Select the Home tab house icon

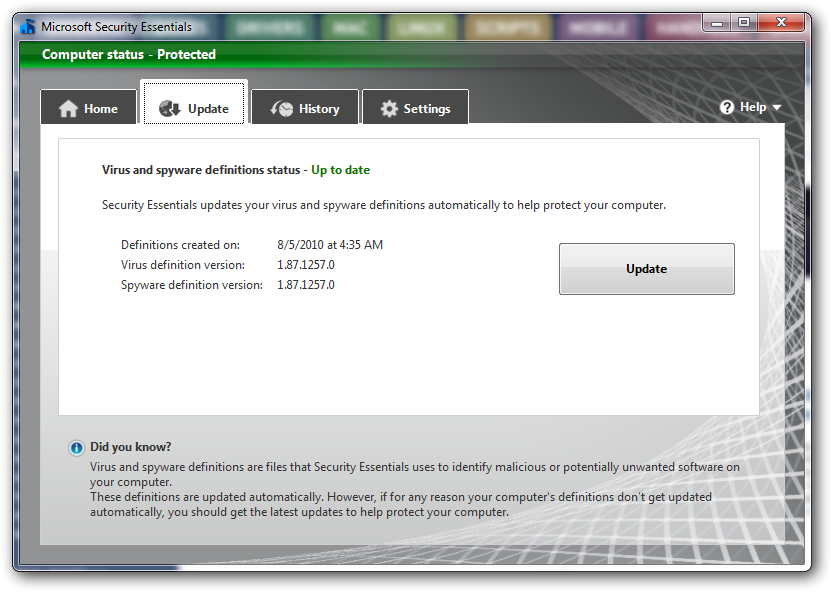click(68, 107)
